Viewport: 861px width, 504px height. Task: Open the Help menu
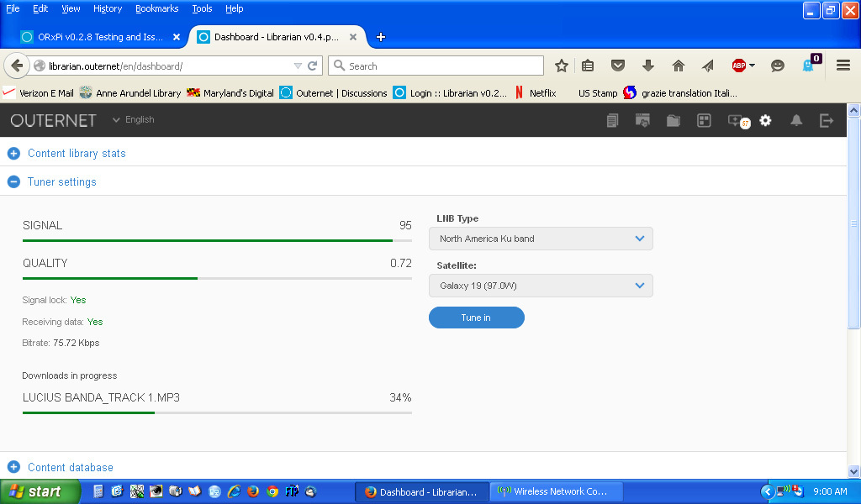tap(235, 8)
